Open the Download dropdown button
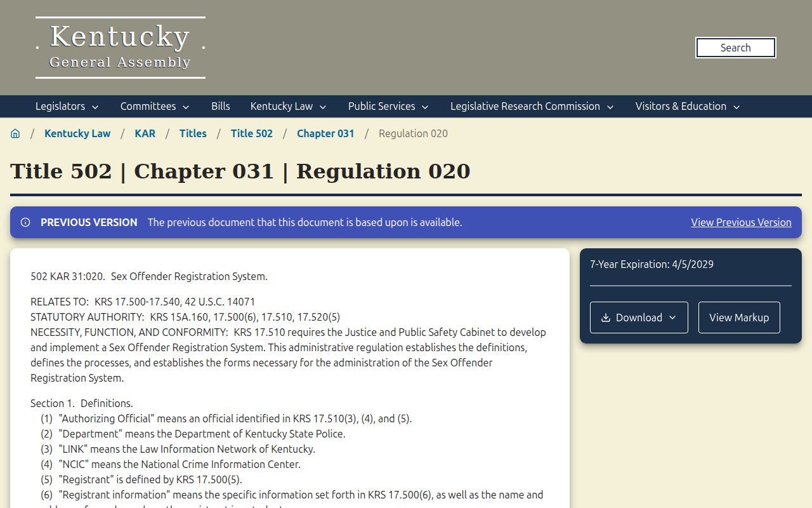This screenshot has height=508, width=812. 639,317
